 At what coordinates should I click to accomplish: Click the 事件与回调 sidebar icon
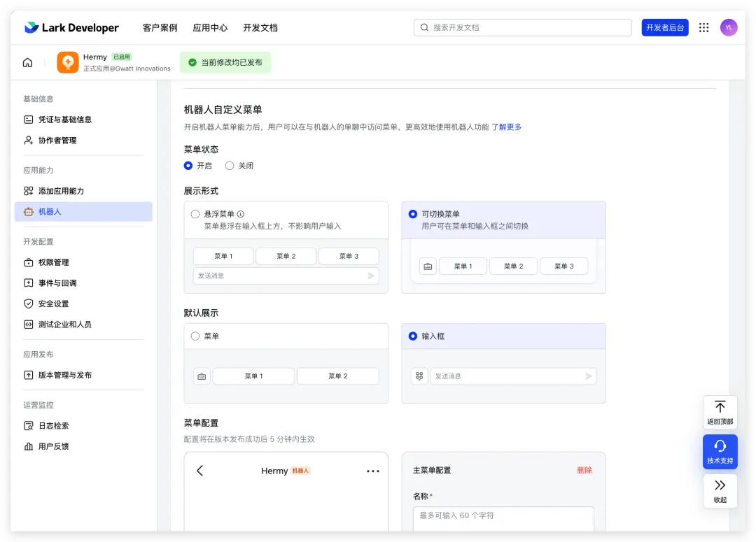click(x=29, y=283)
